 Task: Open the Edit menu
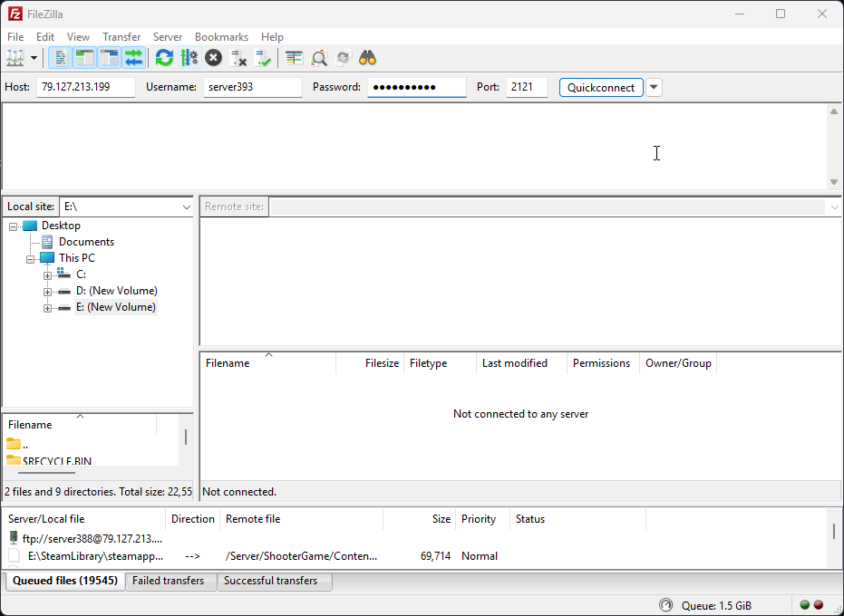coord(45,37)
